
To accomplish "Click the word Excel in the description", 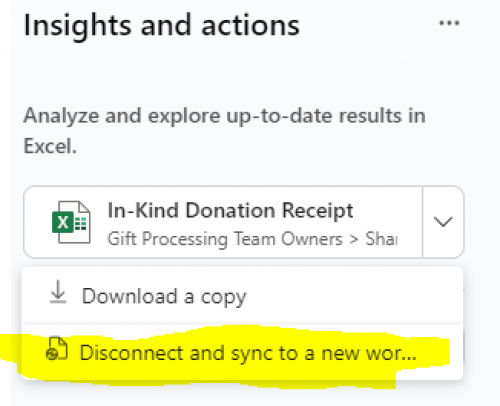I will [50, 146].
